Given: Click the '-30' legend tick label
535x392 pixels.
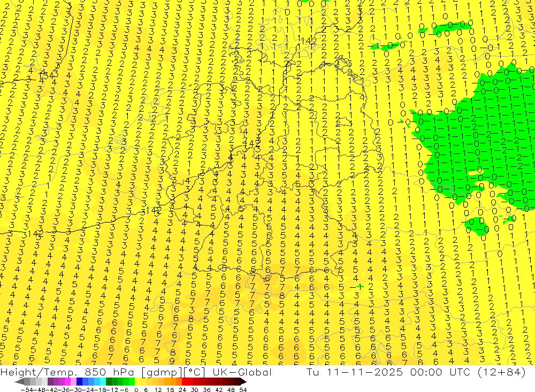Looking at the screenshot, I should point(76,390).
